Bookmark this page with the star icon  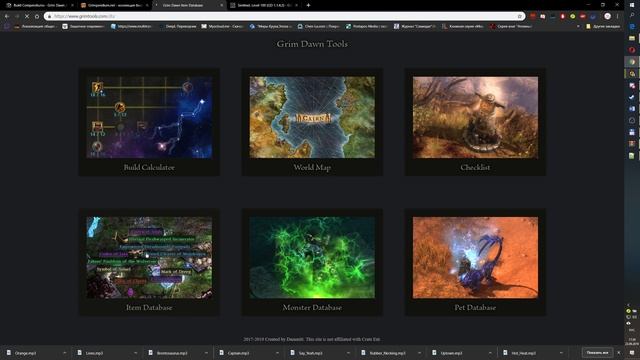tap(520, 16)
